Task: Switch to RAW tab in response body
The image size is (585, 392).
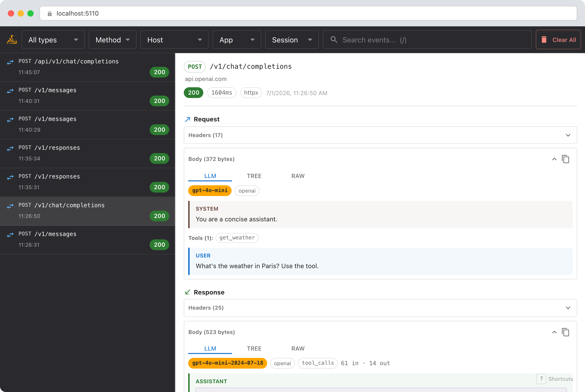Action: point(298,349)
